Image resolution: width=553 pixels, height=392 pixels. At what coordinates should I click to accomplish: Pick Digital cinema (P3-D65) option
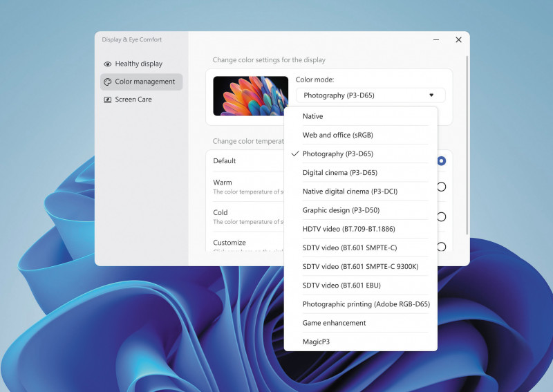point(339,173)
